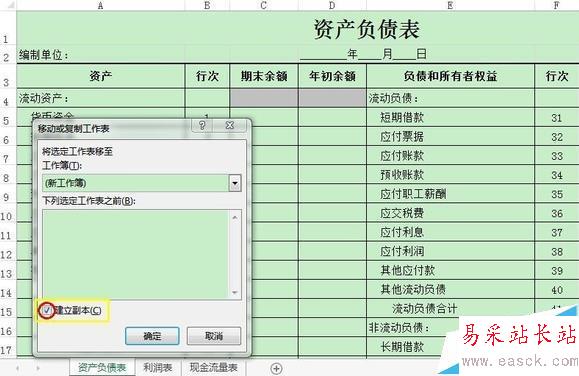Click the 期末余额 header cell

pos(264,76)
